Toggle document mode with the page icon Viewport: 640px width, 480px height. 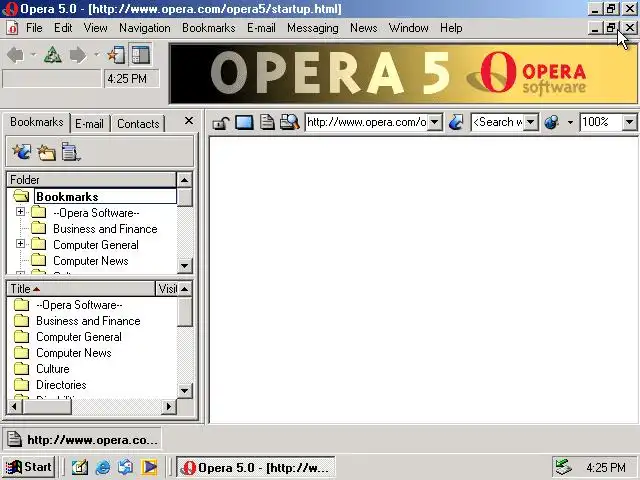tap(267, 122)
